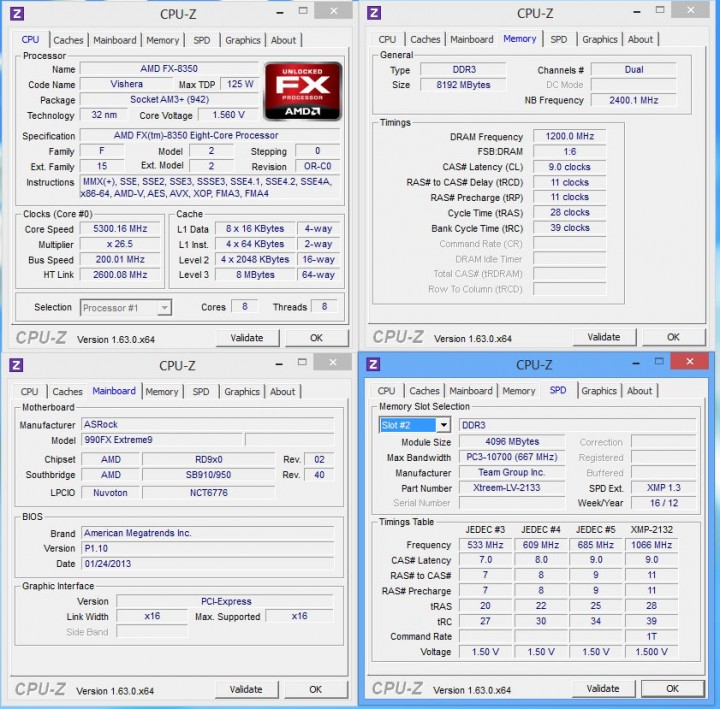
Task: Switch to CPU tab in Memory window
Action: click(387, 39)
